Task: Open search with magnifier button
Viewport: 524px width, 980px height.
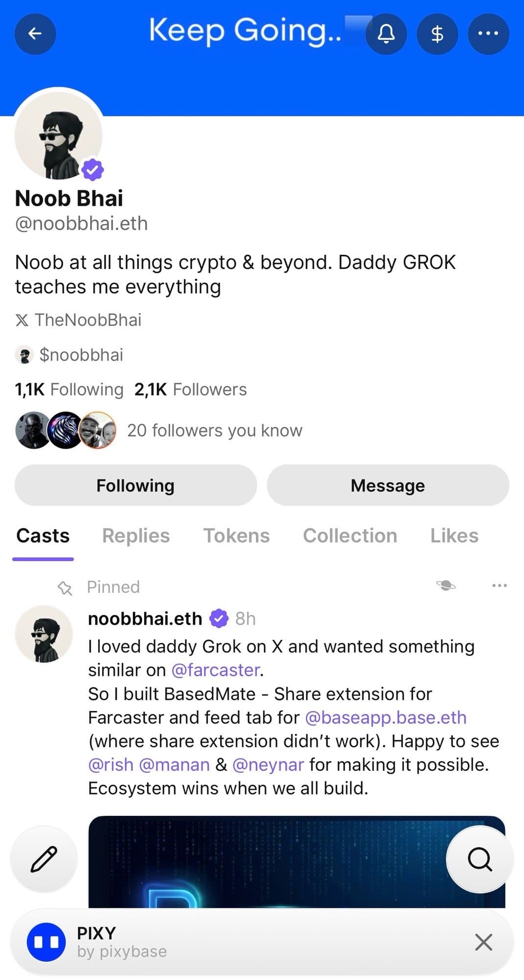Action: click(479, 858)
